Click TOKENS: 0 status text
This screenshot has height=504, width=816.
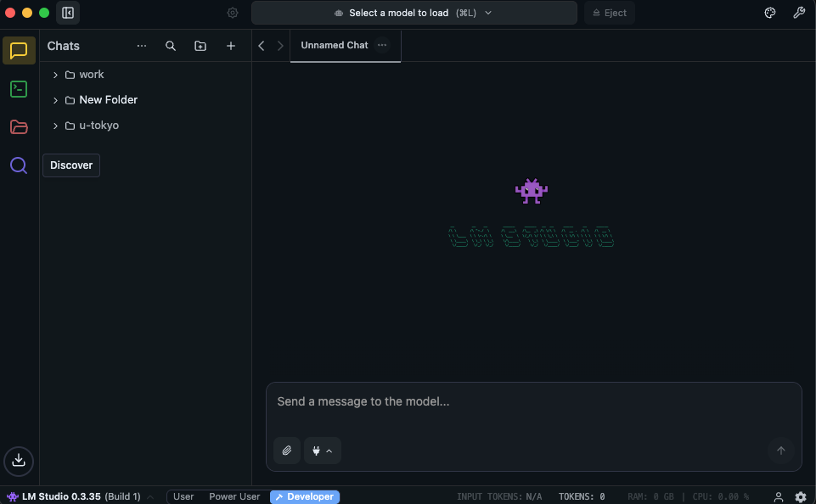tap(582, 496)
